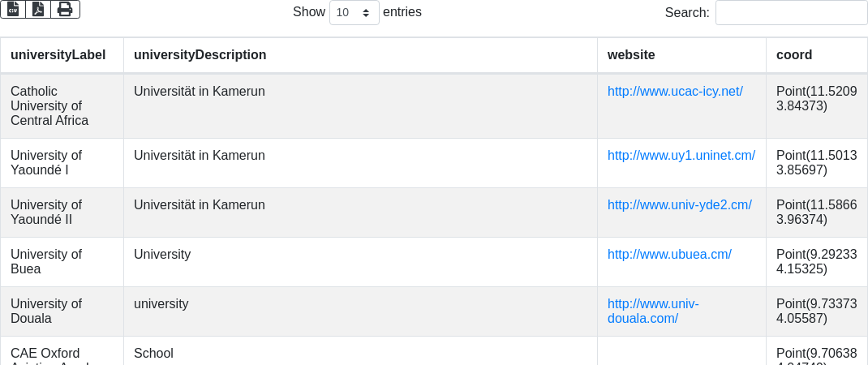Export table as CSV file

pos(13,9)
